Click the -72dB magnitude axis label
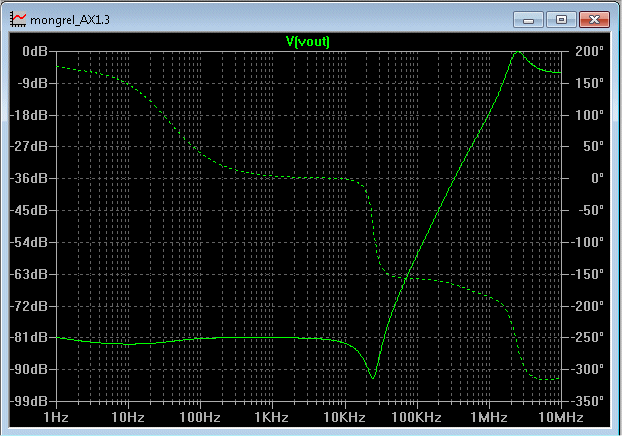The height and width of the screenshot is (436, 622). click(x=29, y=306)
